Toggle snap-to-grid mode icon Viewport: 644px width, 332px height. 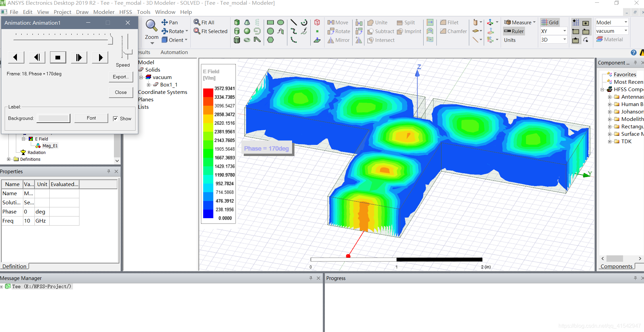pos(576,23)
